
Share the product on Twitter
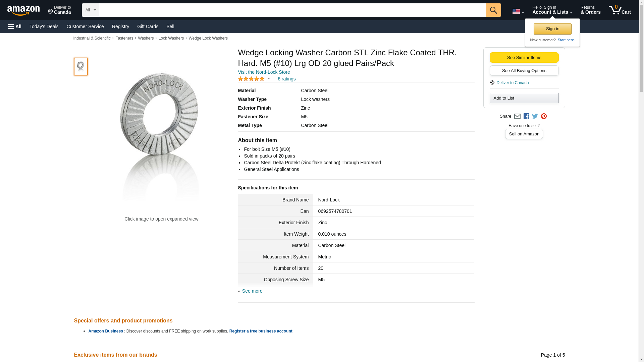535,116
